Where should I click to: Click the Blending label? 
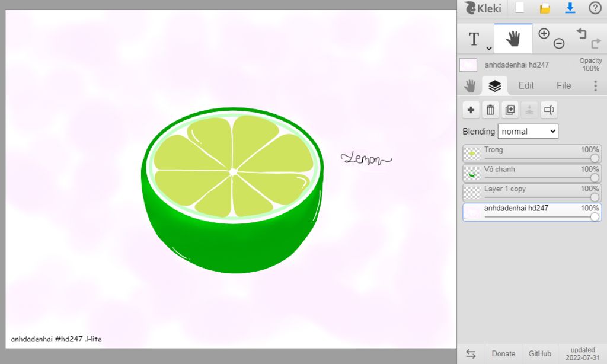[478, 131]
